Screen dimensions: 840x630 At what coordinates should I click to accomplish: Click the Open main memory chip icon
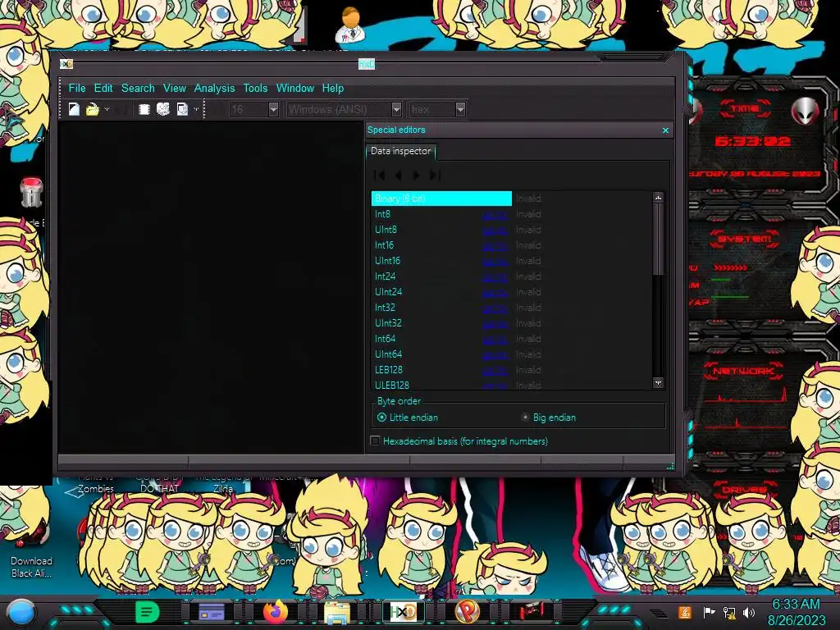(x=144, y=109)
